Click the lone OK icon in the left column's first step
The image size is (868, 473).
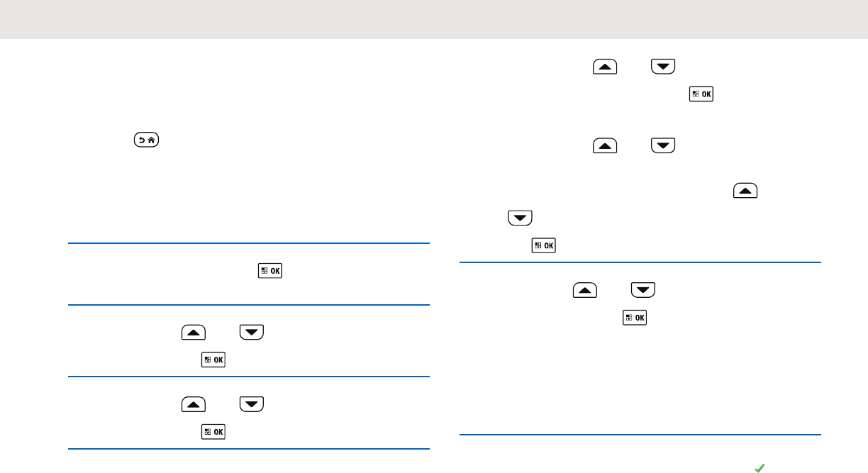pos(269,272)
